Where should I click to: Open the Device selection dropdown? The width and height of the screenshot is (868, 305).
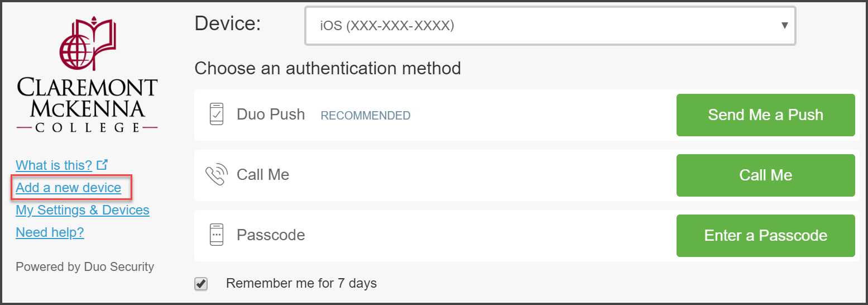pyautogui.click(x=550, y=26)
